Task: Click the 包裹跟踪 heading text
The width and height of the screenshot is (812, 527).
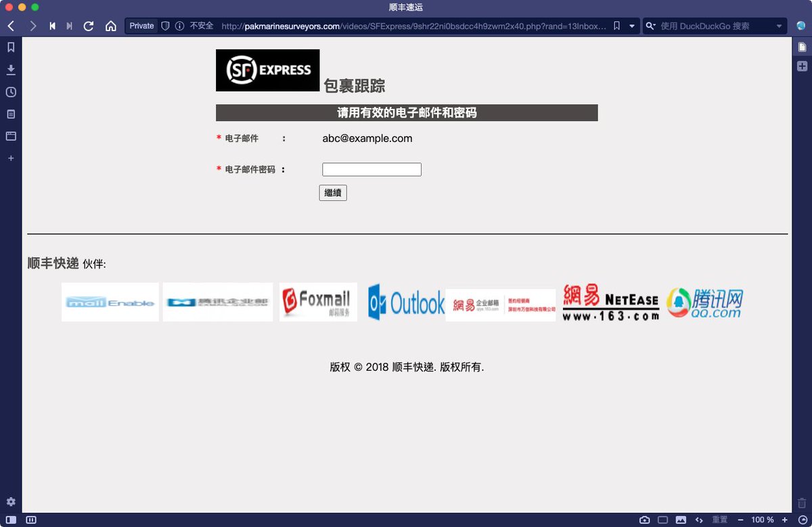Action: 355,86
